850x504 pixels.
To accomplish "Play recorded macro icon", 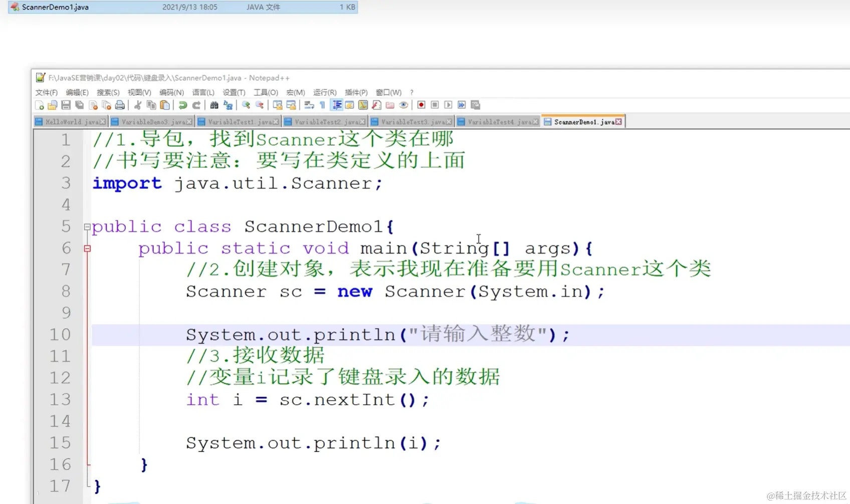I will point(448,105).
